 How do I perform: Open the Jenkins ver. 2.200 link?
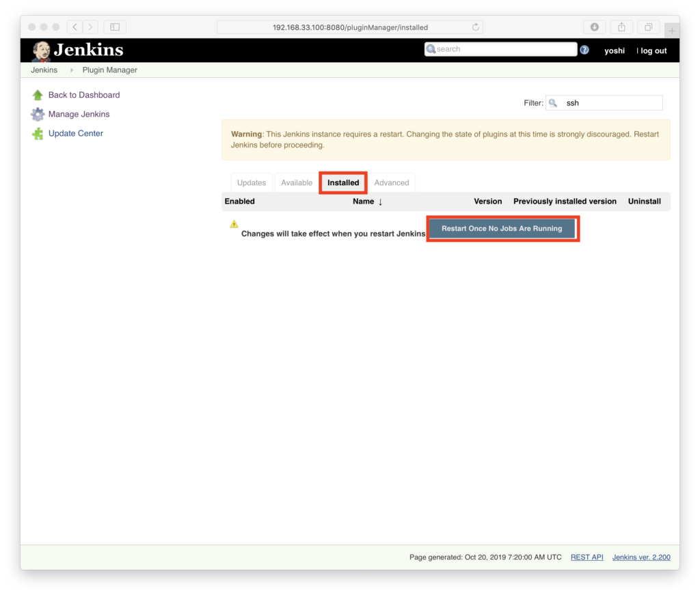pos(641,557)
